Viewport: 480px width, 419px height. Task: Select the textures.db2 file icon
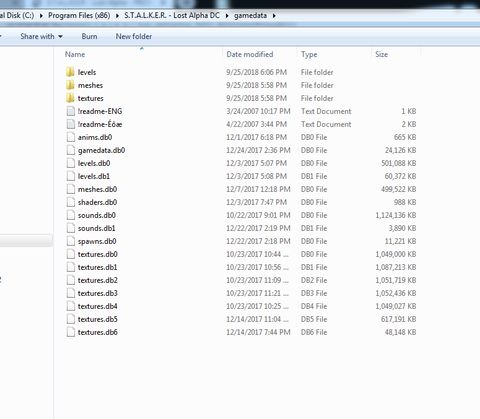[71, 280]
